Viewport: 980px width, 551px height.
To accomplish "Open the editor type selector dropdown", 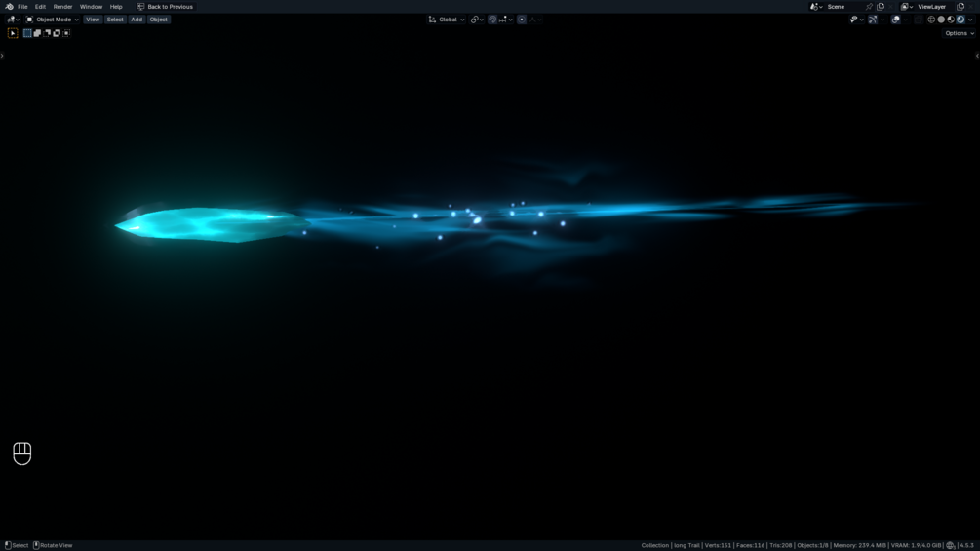I will [x=13, y=20].
